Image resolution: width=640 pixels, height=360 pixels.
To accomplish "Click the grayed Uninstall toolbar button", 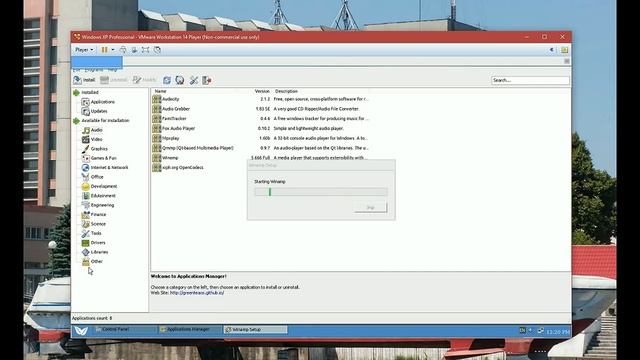I will tap(114, 80).
